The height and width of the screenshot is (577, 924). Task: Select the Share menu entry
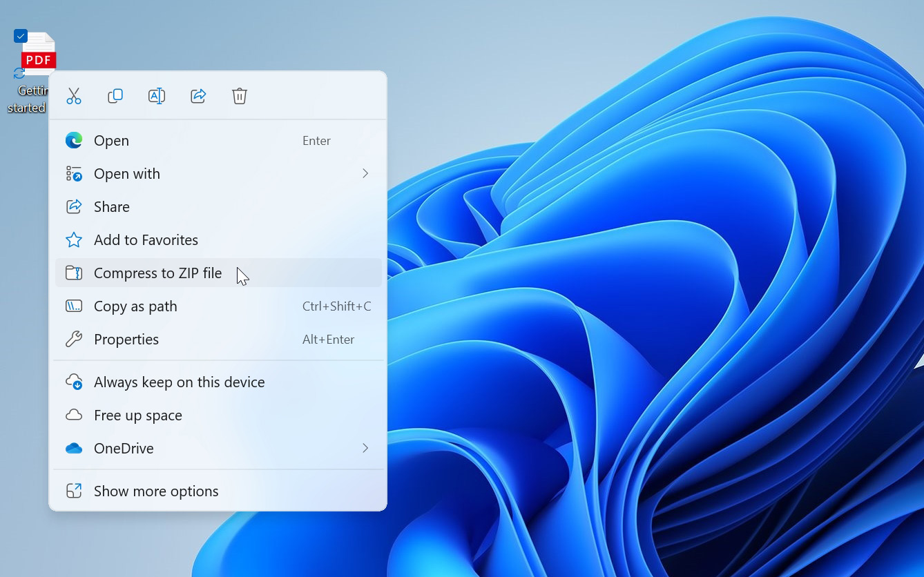(x=218, y=207)
